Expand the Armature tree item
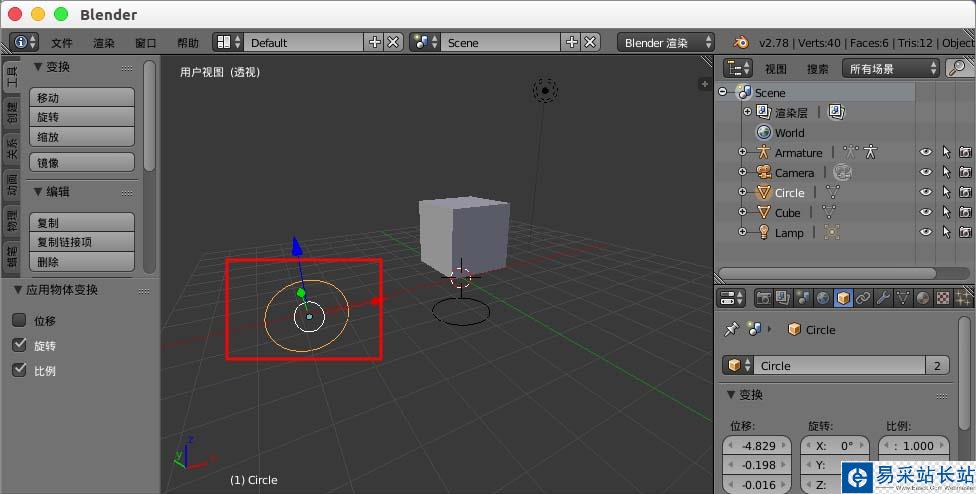Viewport: 976px width, 494px height. point(742,152)
